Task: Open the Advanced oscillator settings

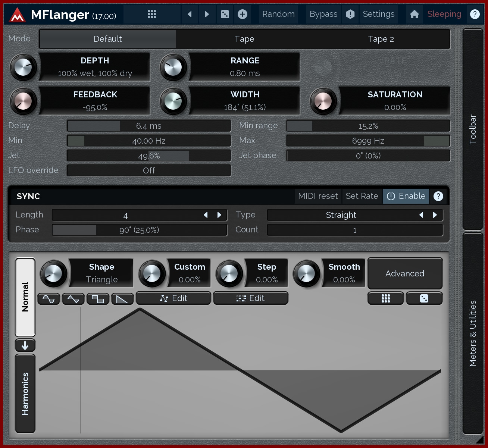Action: 405,273
